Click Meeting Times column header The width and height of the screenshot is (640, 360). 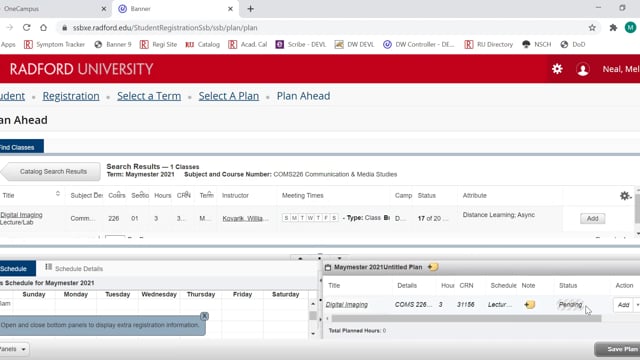(x=302, y=196)
